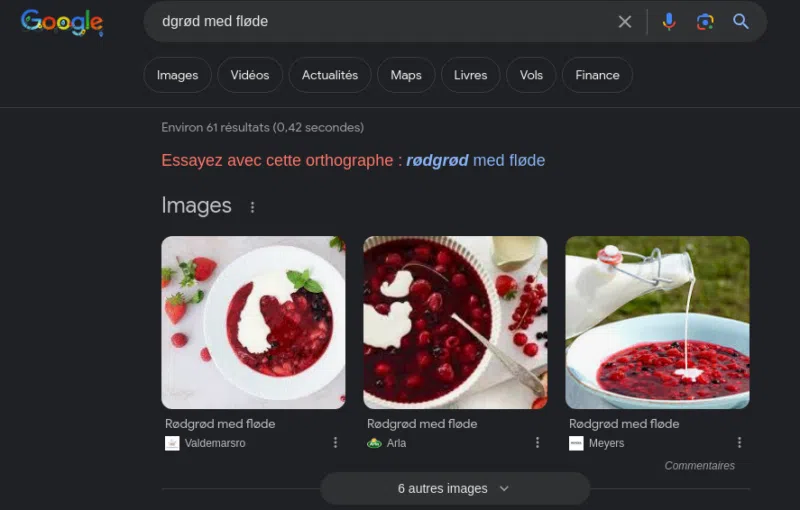The width and height of the screenshot is (800, 510).
Task: Clear the search box text
Action: pyautogui.click(x=625, y=22)
